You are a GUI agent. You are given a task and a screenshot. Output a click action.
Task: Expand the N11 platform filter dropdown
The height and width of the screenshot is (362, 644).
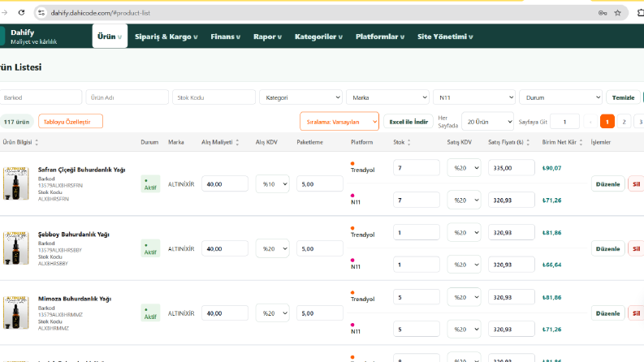pos(474,97)
